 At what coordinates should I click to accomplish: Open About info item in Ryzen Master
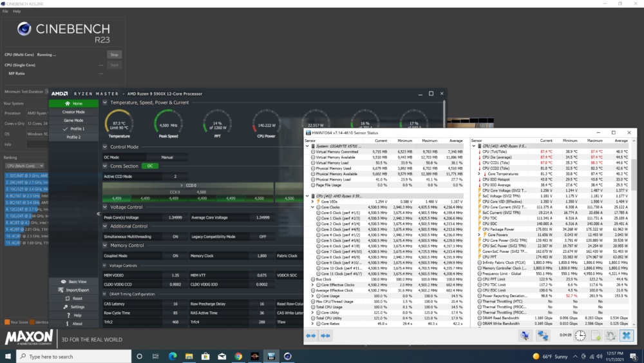[x=73, y=324]
